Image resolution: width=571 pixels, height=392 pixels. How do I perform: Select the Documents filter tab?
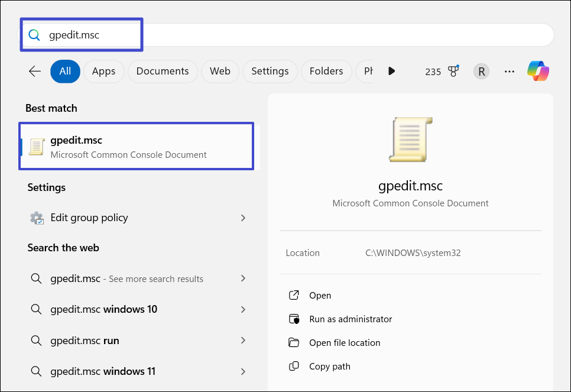point(163,72)
